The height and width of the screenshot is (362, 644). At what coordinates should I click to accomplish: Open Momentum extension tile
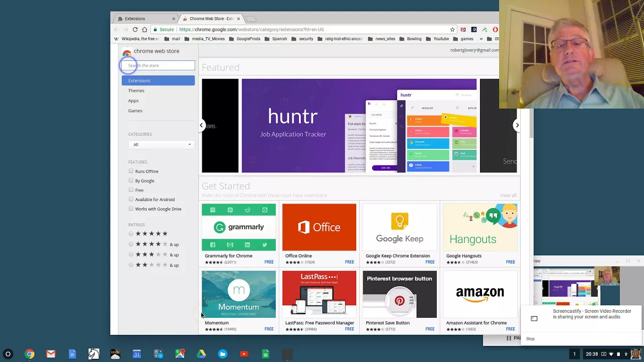click(238, 301)
